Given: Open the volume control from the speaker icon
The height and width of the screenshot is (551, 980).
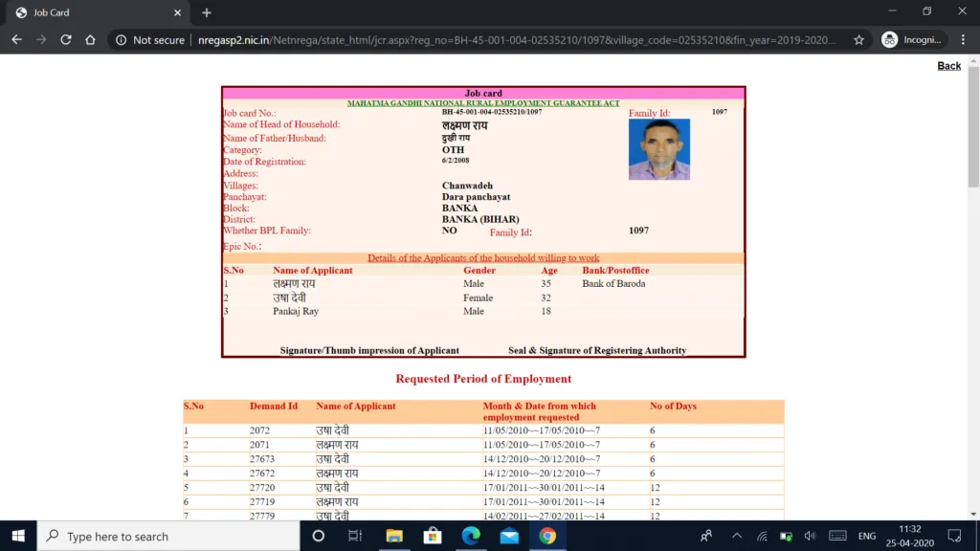Looking at the screenshot, I should pyautogui.click(x=809, y=538).
